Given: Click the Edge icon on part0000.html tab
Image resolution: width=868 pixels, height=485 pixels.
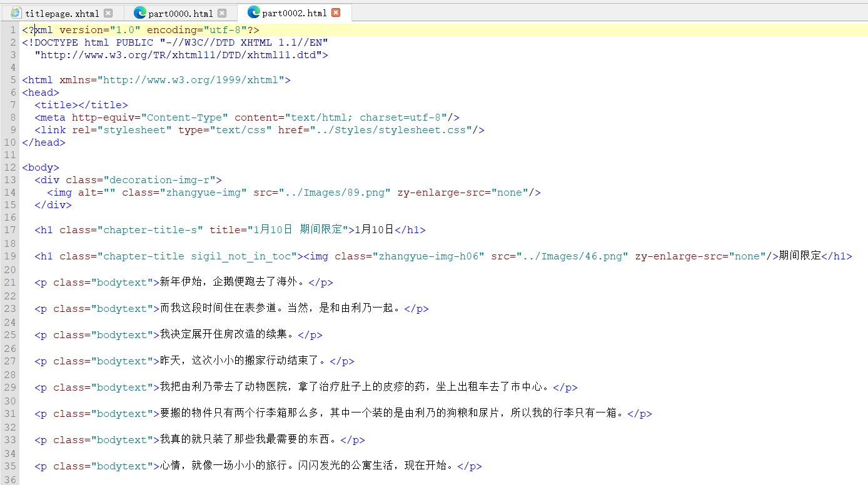Looking at the screenshot, I should [139, 12].
